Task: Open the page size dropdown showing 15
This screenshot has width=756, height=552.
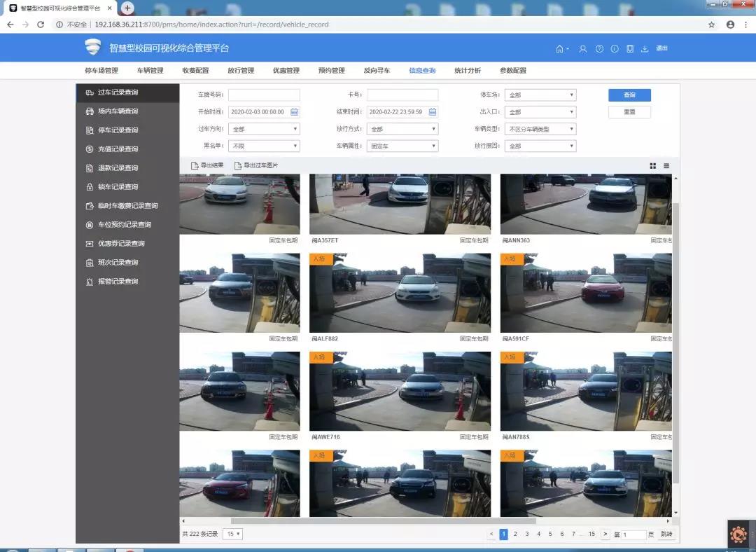Action: click(x=232, y=534)
